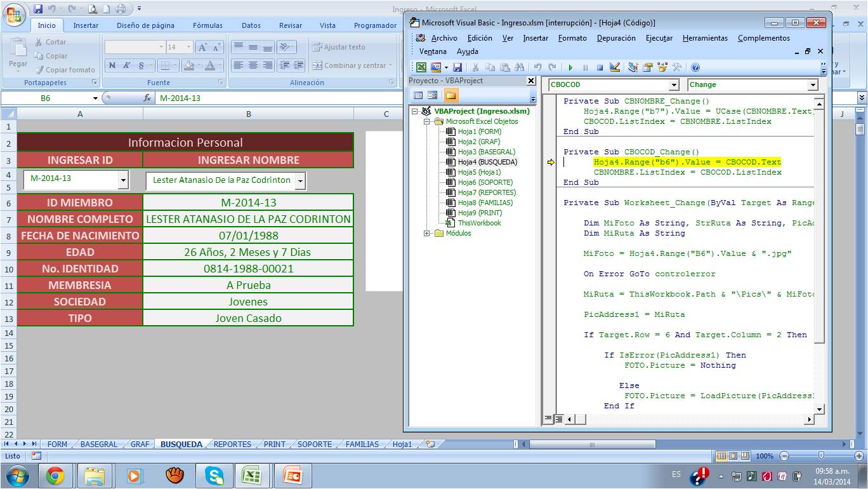Collapse VBAProject (Ingreso.xlsm) tree node
The height and width of the screenshot is (489, 868).
click(x=415, y=111)
